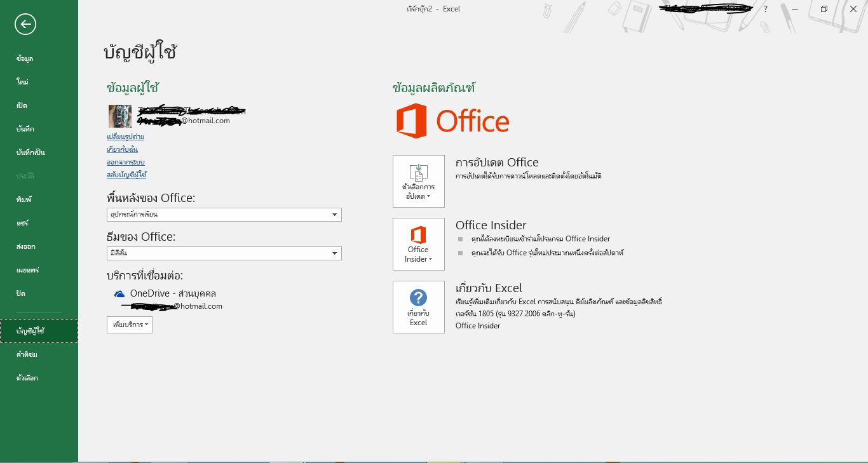Open เผยแพร่ in the sidebar

tap(39, 270)
